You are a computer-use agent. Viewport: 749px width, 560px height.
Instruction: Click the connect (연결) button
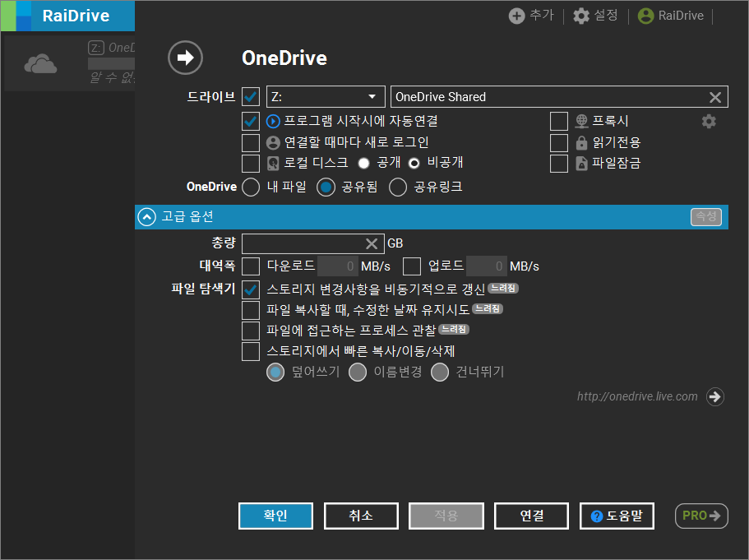point(532,516)
